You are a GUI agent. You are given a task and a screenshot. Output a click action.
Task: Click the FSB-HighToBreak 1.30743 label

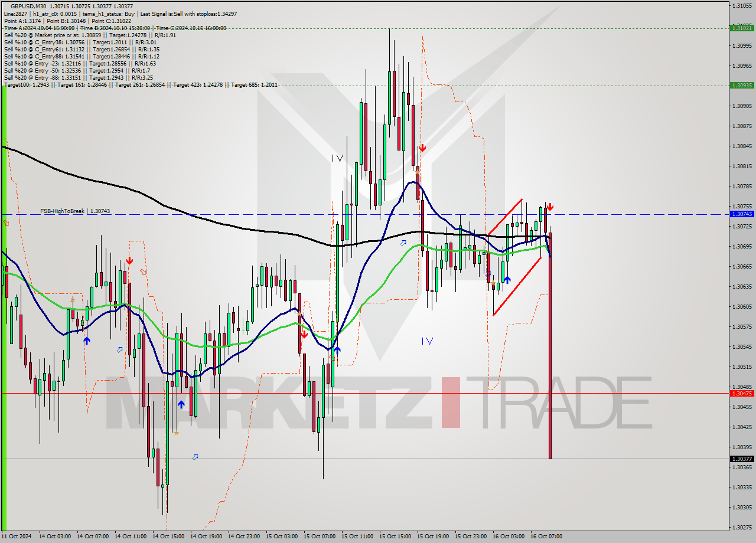(x=75, y=211)
